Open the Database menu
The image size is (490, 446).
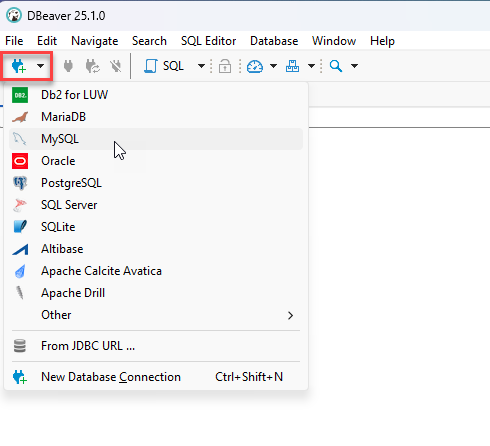pyautogui.click(x=274, y=41)
